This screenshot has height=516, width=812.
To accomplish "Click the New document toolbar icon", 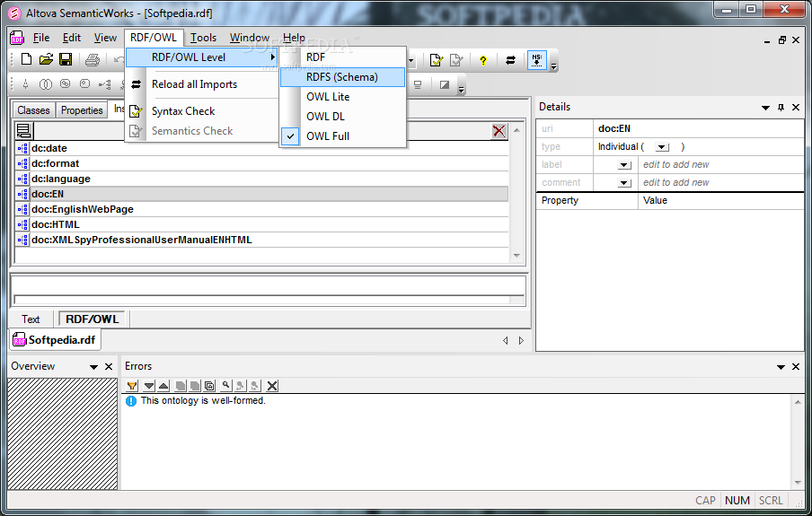I will pyautogui.click(x=26, y=59).
